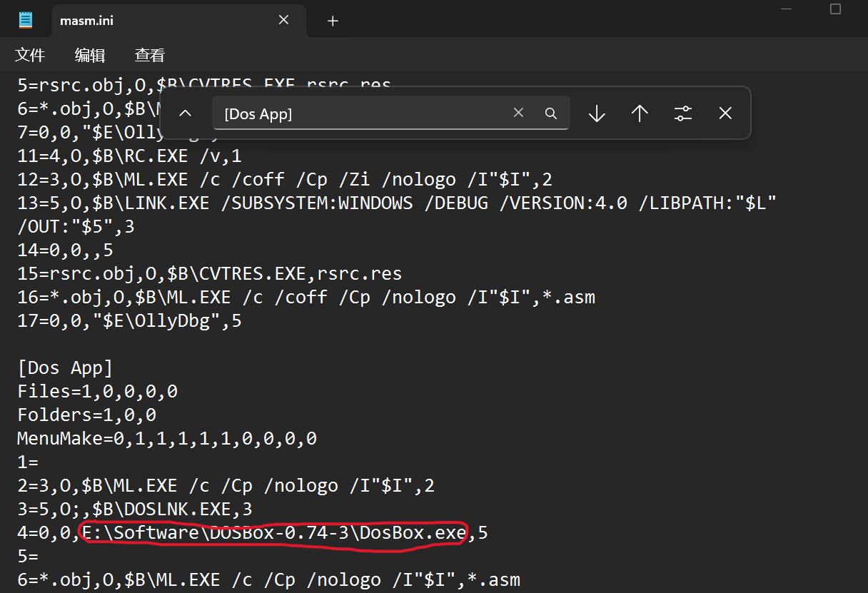This screenshot has height=593, width=868.
Task: Find next match with down arrow
Action: pos(597,113)
